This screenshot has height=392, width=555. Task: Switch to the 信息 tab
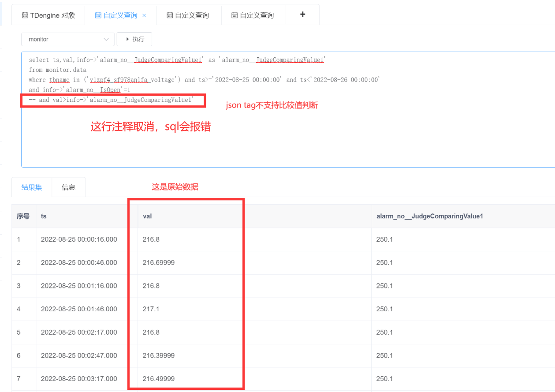tap(68, 187)
